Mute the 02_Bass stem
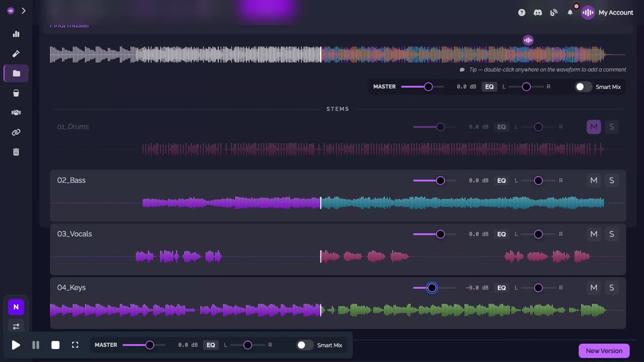The height and width of the screenshot is (362, 644). click(x=594, y=180)
